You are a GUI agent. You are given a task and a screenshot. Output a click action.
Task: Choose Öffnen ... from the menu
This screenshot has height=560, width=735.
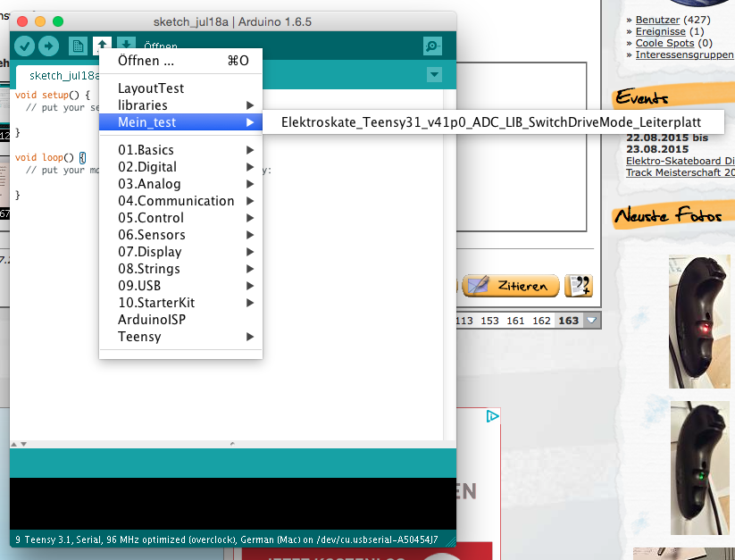180,61
